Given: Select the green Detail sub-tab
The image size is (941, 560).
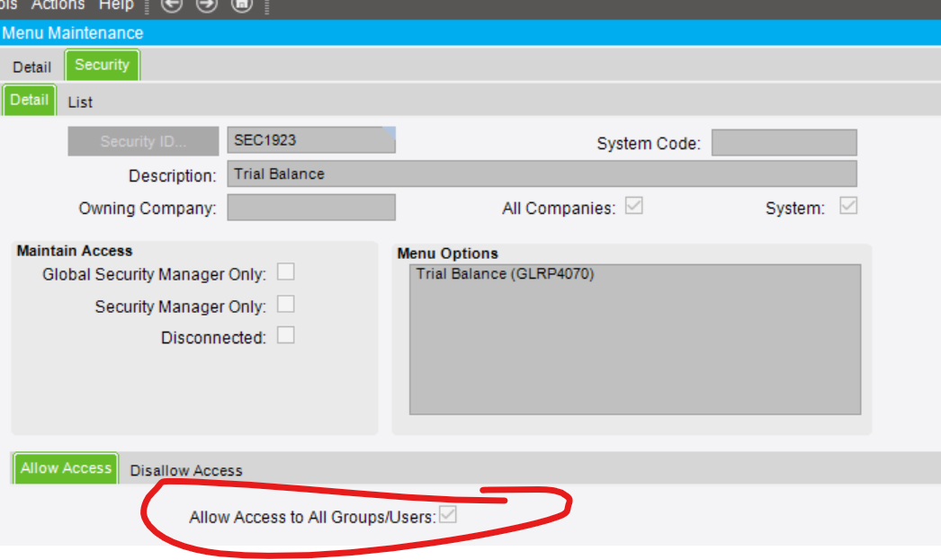Looking at the screenshot, I should coord(30,100).
